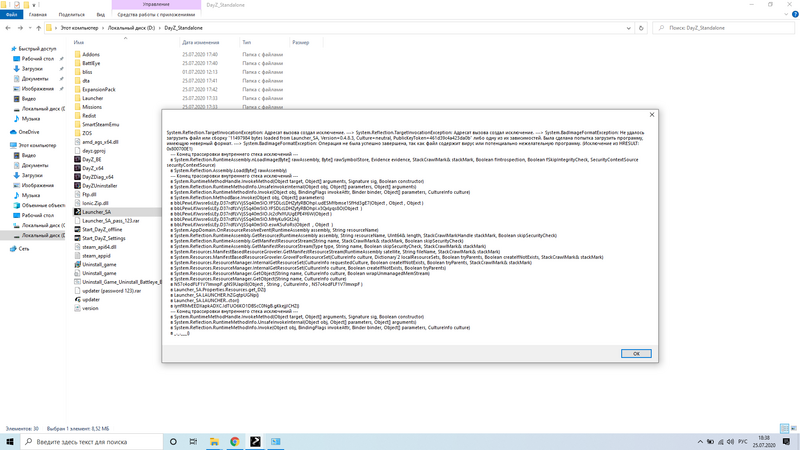This screenshot has width=800, height=450.
Task: Select the ZOS folder
Action: (x=87, y=133)
